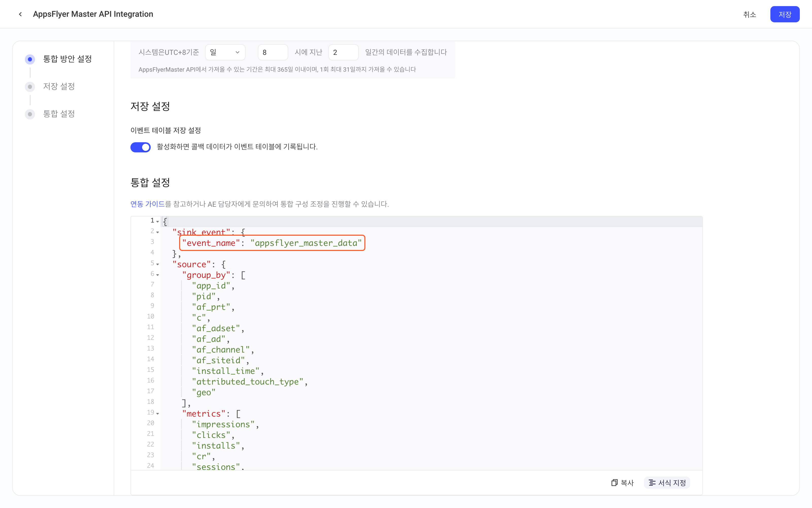The width and height of the screenshot is (812, 508).
Task: Click the "af_prt" entry on line 9
Action: click(211, 307)
